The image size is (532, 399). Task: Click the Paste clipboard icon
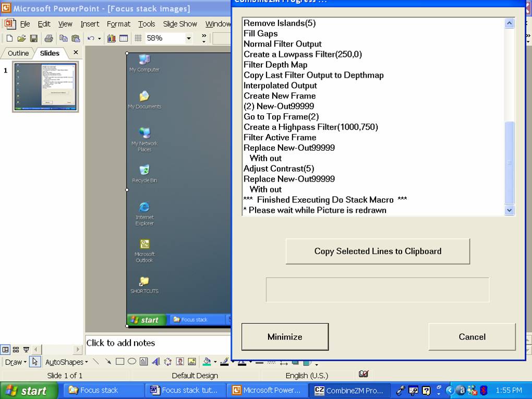click(x=76, y=39)
